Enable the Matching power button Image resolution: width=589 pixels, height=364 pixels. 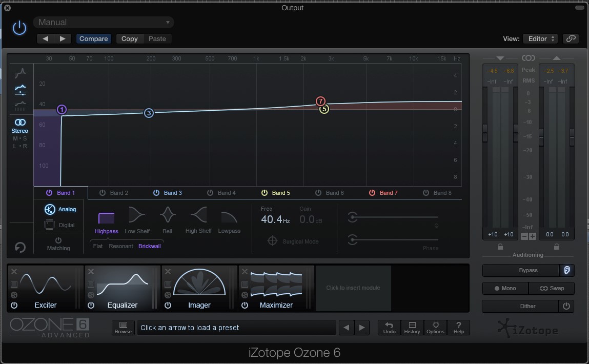click(58, 240)
